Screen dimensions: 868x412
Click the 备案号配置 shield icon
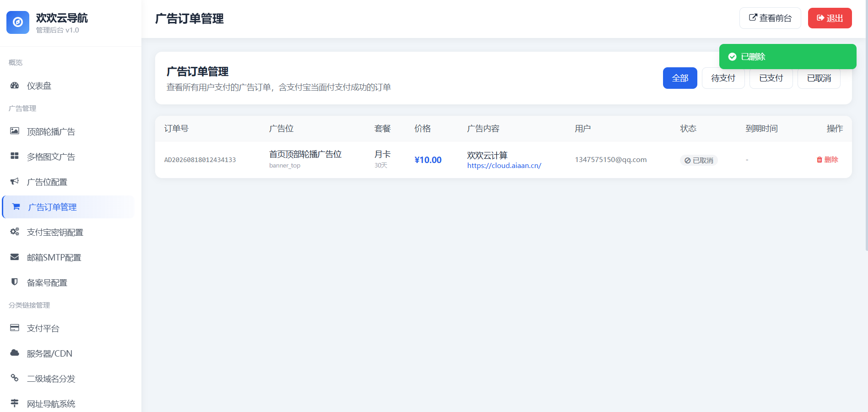tap(15, 282)
